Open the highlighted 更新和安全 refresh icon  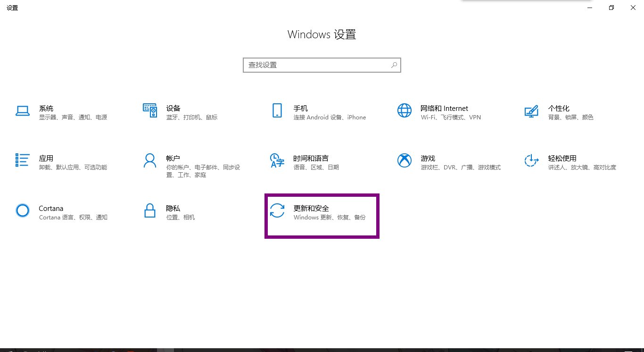click(278, 211)
